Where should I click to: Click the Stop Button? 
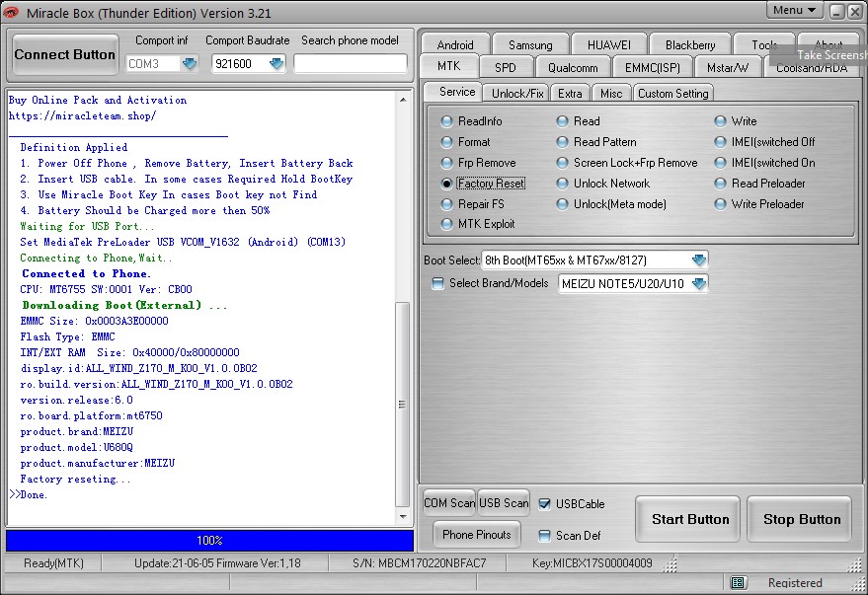[801, 519]
